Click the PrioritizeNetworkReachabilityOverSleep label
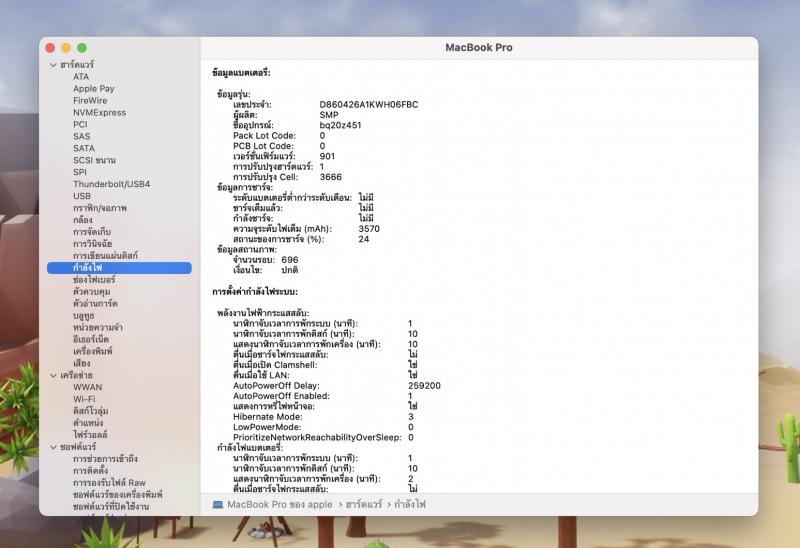 (x=317, y=438)
